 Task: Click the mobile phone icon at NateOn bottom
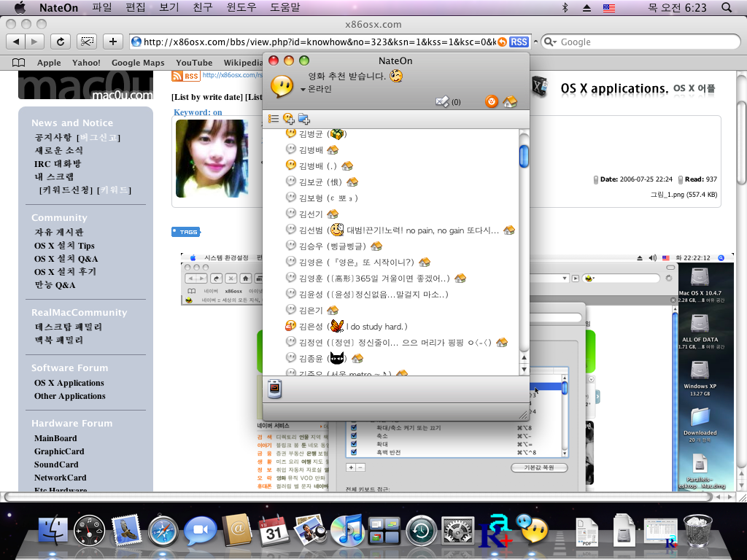[x=274, y=388]
